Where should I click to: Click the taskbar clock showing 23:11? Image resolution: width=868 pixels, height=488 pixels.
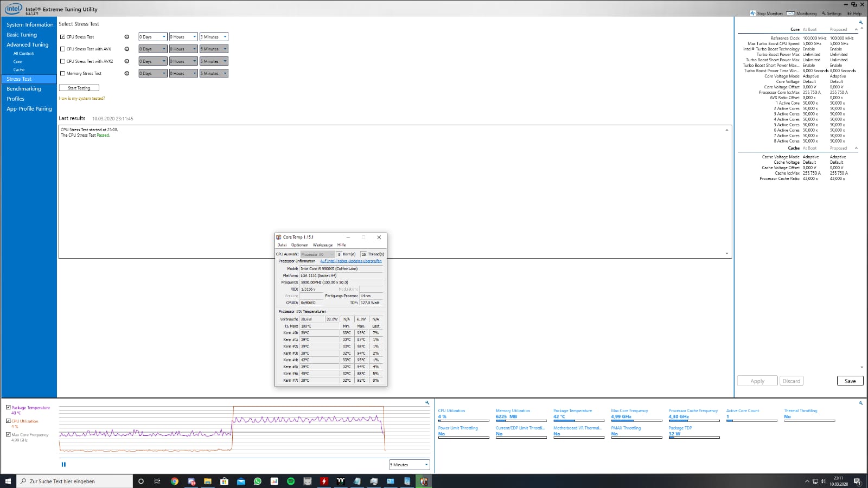pyautogui.click(x=838, y=481)
